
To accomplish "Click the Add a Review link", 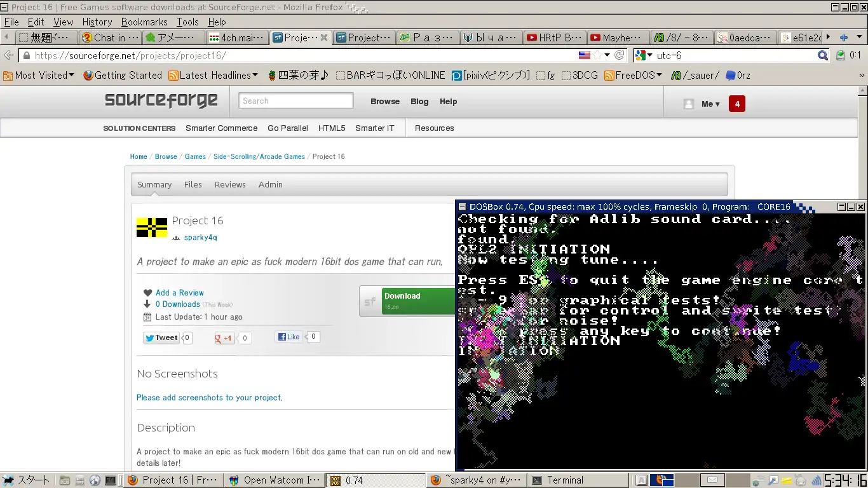I will tap(180, 293).
